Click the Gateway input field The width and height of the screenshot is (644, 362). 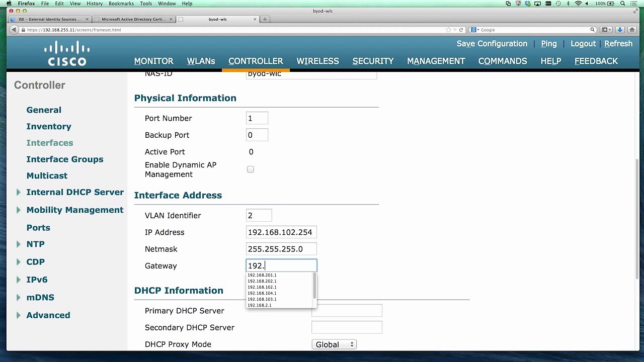281,265
